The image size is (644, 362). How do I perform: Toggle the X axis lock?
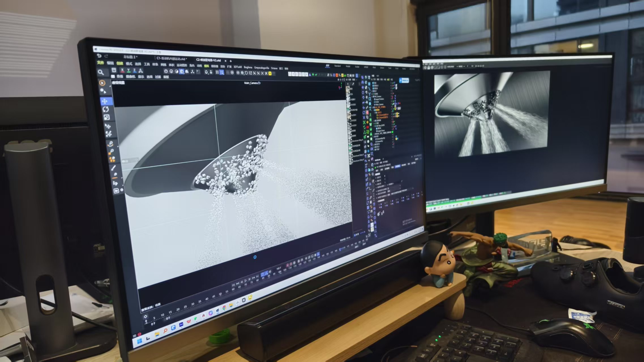[122, 70]
